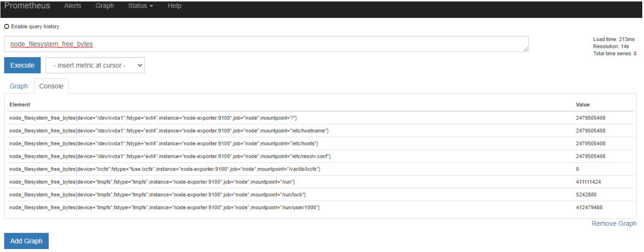644x252 pixels.
Task: Click the value 0 for lxcfs
Action: click(x=577, y=169)
